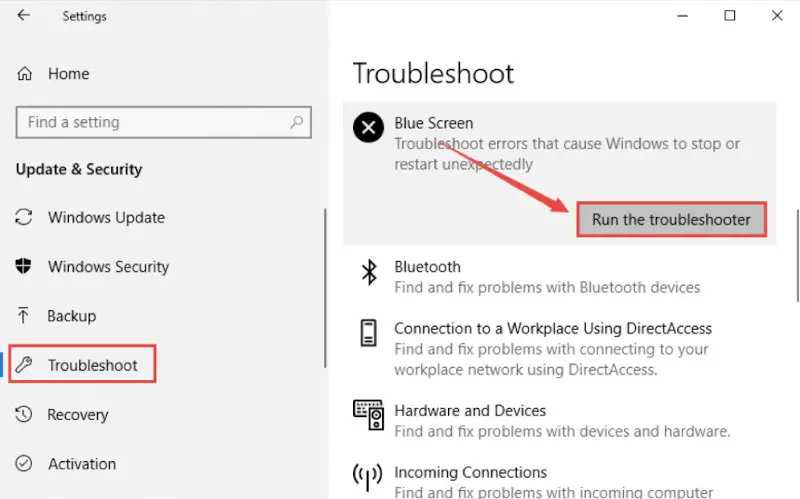Click the Home house icon
The width and height of the screenshot is (800, 499).
tap(24, 74)
